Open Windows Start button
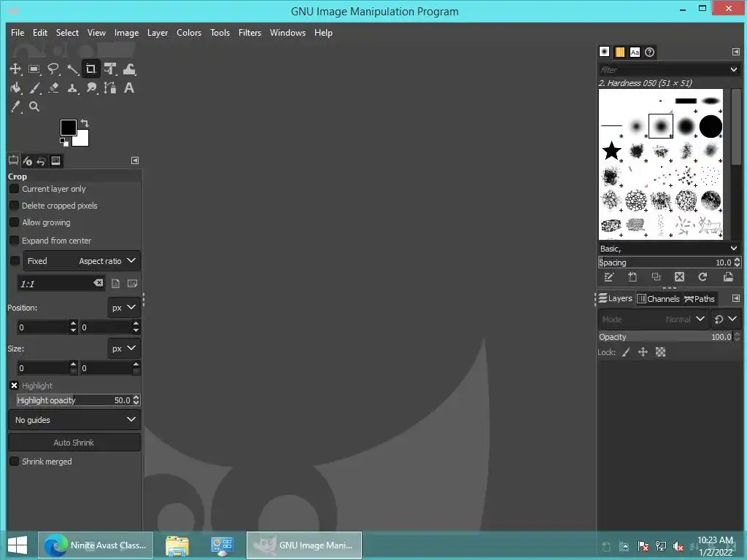 point(18,545)
